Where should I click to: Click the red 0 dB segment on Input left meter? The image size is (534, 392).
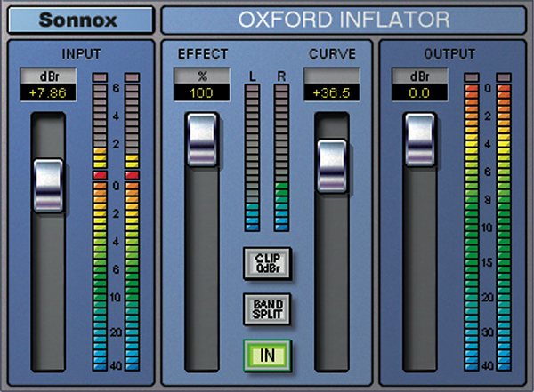click(x=100, y=176)
